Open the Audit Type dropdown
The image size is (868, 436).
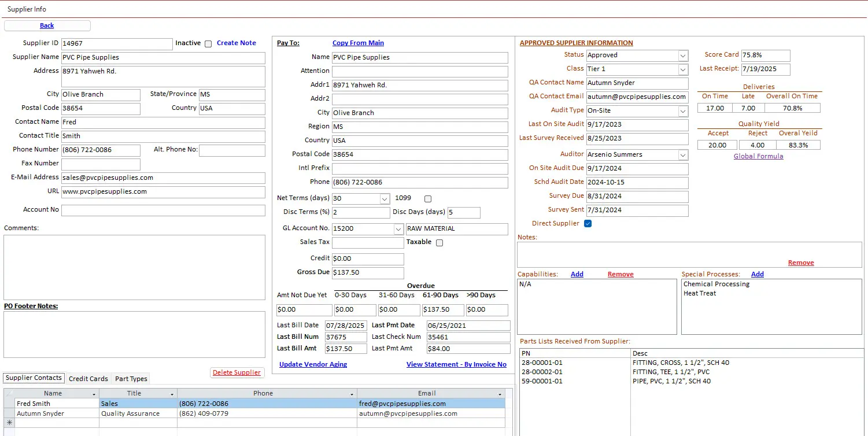(x=683, y=111)
